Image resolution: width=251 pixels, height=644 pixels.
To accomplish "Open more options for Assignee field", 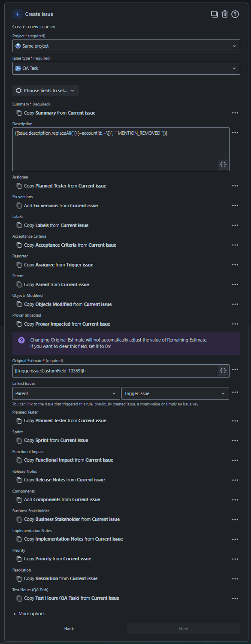I will [x=235, y=186].
